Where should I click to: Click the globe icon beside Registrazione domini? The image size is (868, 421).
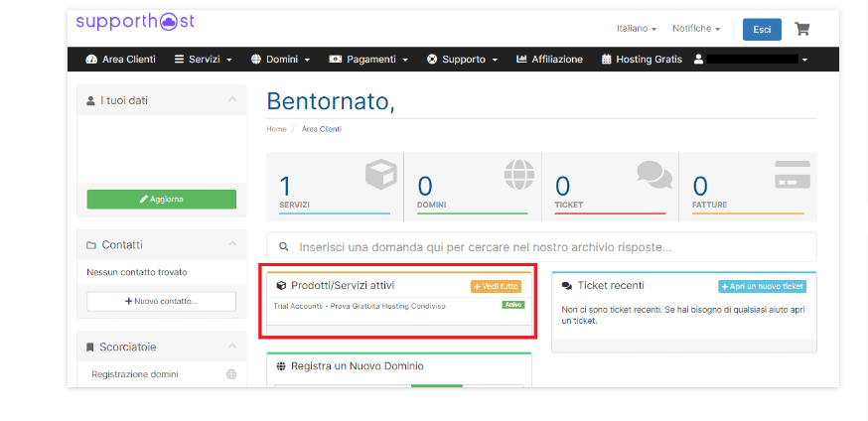click(231, 374)
